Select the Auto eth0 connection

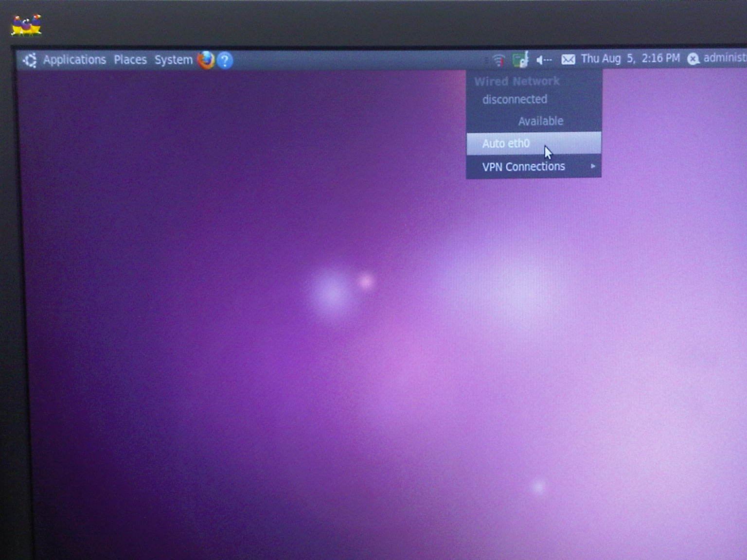click(534, 143)
